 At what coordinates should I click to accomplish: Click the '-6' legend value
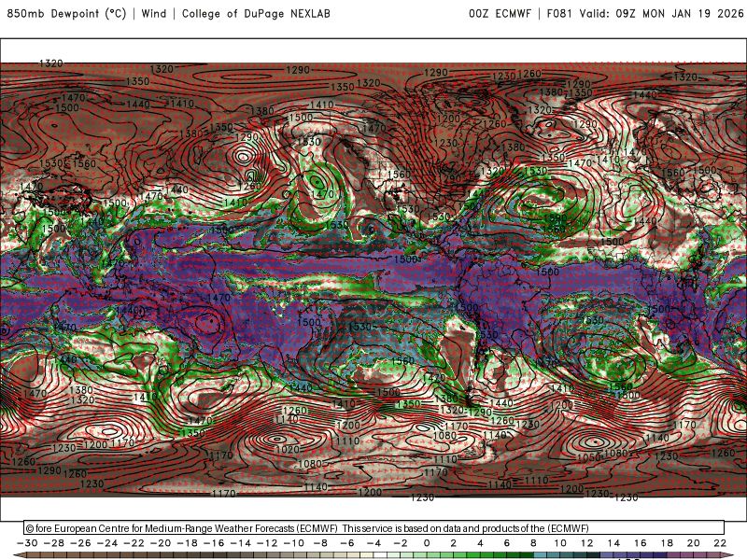(x=347, y=543)
